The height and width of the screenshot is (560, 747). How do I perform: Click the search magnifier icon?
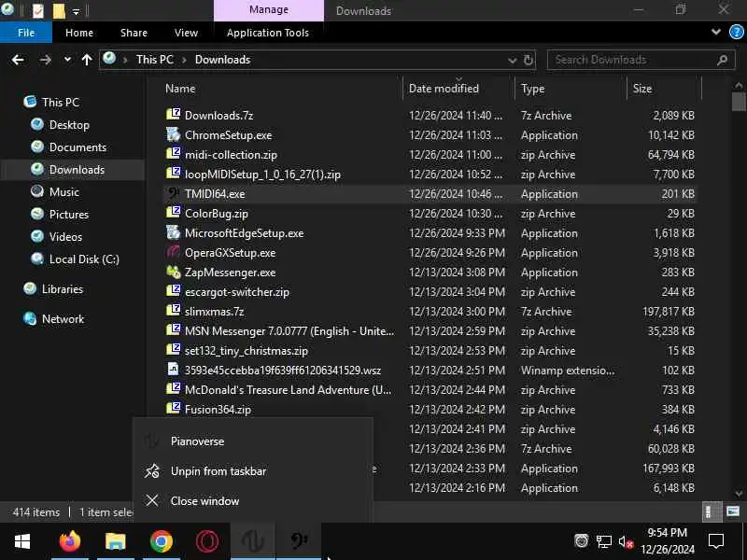722,60
